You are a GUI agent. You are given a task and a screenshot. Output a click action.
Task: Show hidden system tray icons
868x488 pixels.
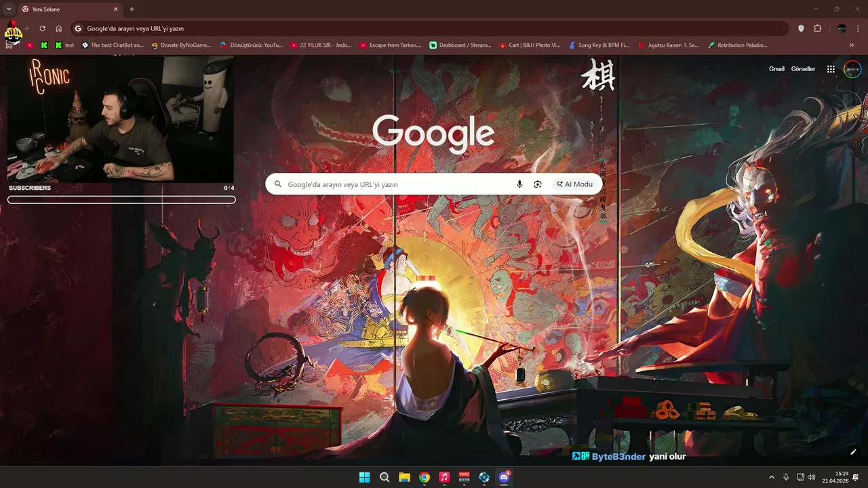pyautogui.click(x=771, y=477)
